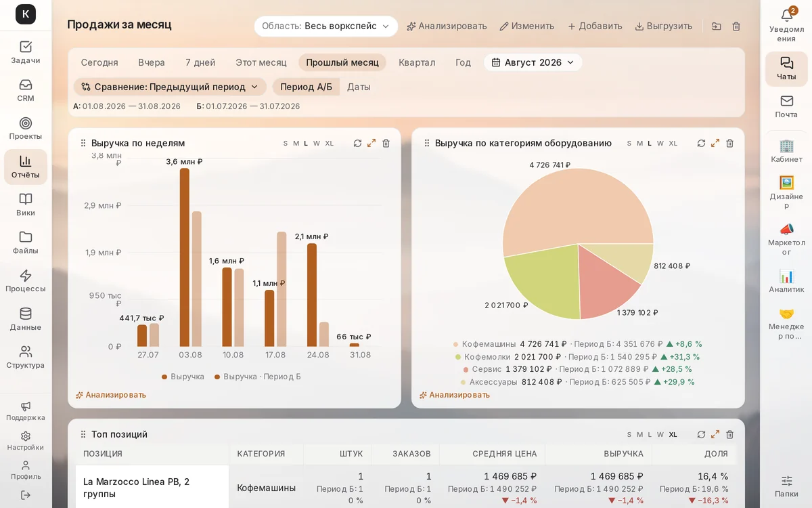
Task: Switch to the 7 дней period tab
Action: 200,62
